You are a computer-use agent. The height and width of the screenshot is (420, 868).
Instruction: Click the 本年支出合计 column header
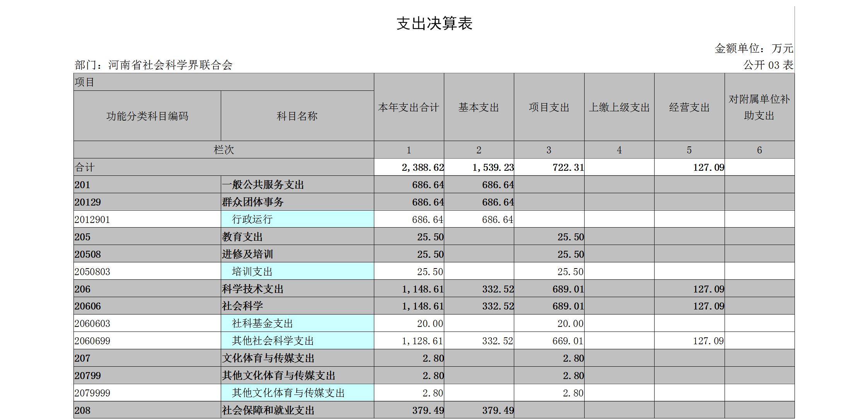409,107
